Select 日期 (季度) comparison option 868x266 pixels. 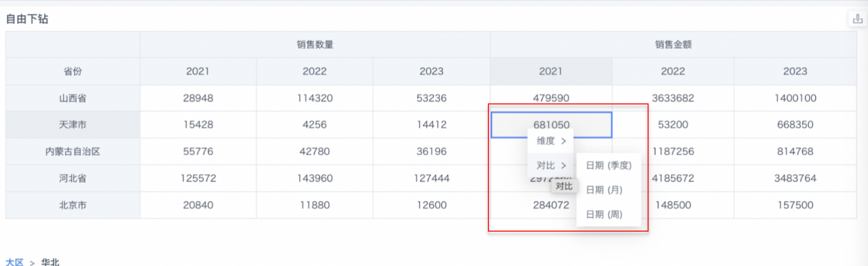[609, 166]
